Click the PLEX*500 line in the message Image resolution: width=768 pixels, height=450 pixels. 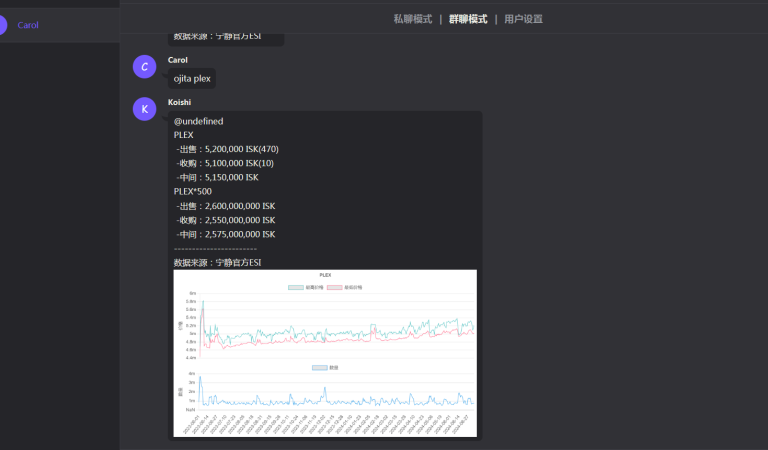(193, 191)
